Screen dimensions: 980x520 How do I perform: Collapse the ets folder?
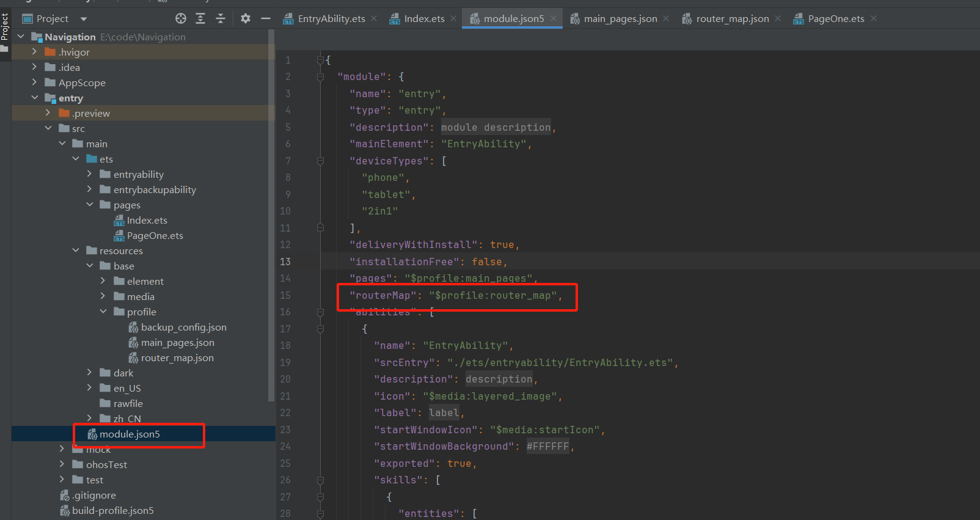(76, 159)
